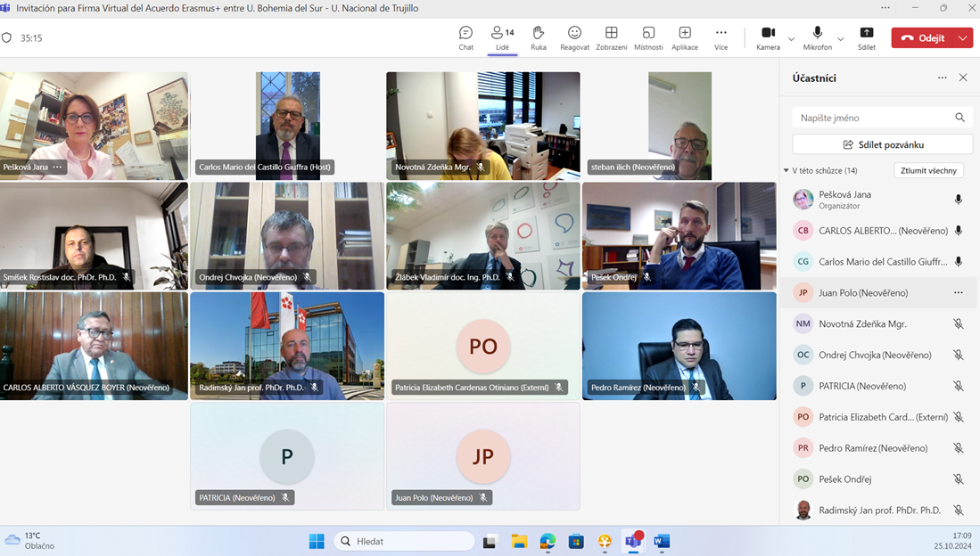Click Novotná Zdeňka's muted microphone icon in list

pos(958,323)
